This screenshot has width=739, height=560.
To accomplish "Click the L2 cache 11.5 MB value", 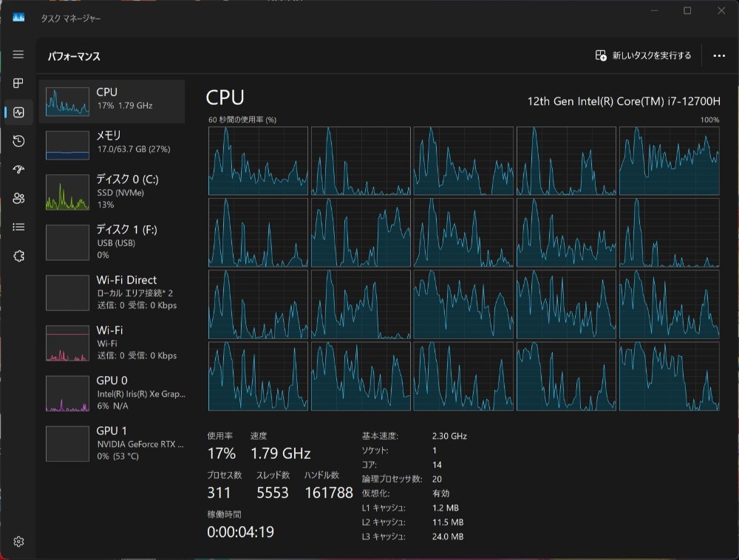I will (x=448, y=522).
